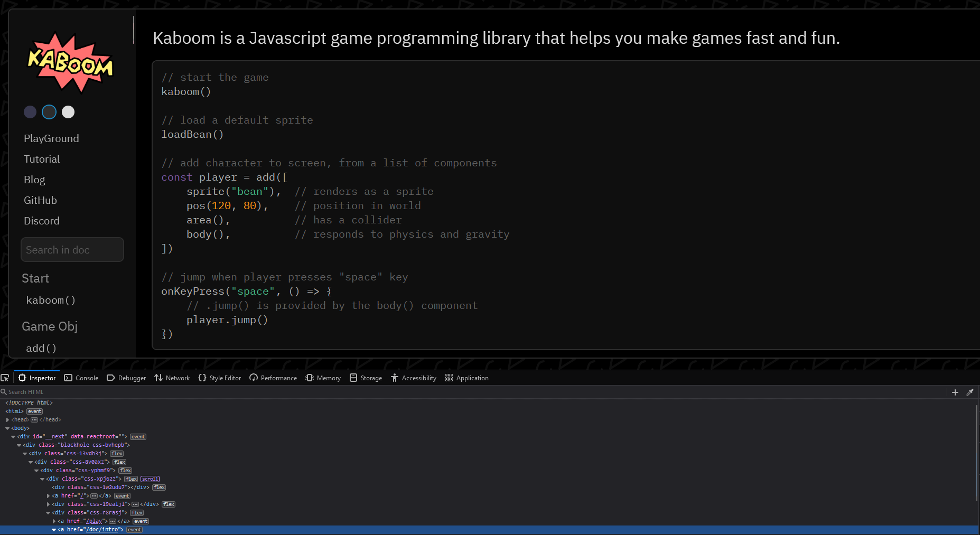
Task: Activate the element picker icon in devtools
Action: point(5,378)
